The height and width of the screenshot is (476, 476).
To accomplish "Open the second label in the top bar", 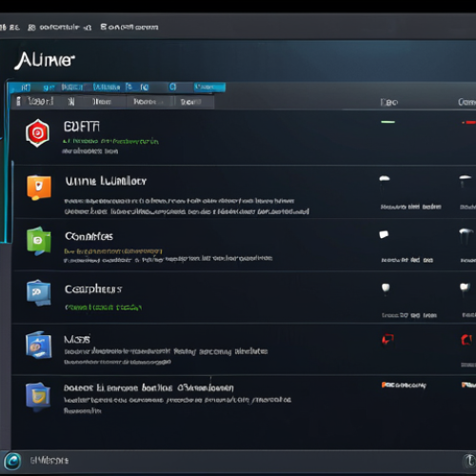I will point(60,28).
